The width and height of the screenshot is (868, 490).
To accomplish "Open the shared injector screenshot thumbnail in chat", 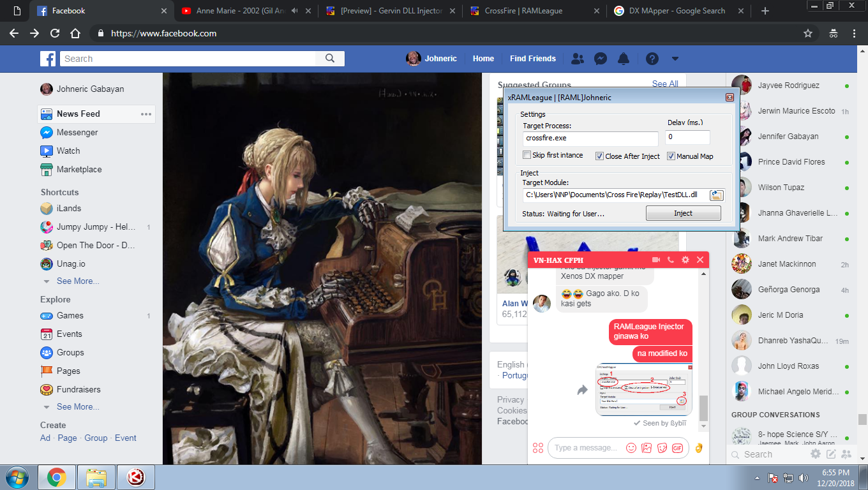I will point(643,390).
